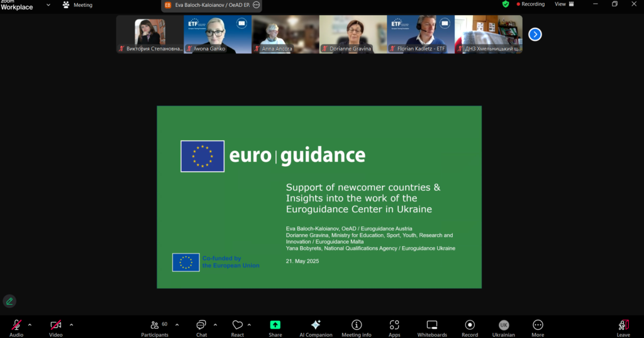This screenshot has width=644, height=338.
Task: Start recording with Record button
Action: click(470, 328)
